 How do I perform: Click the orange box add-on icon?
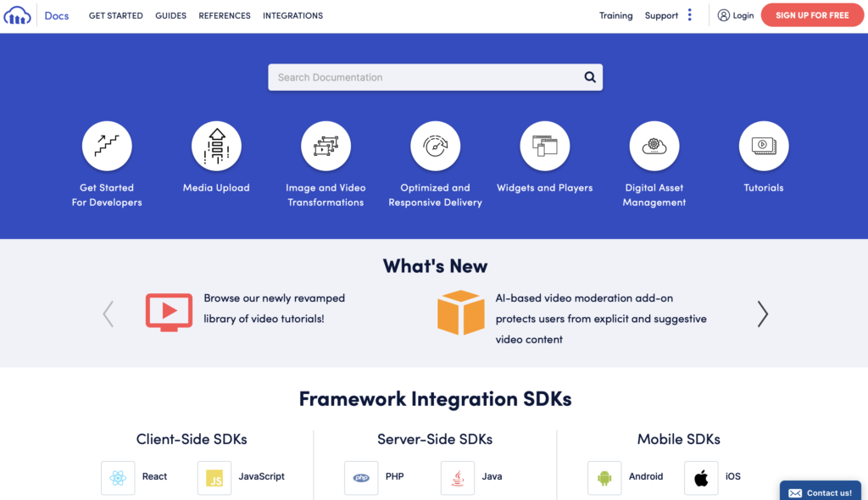click(x=460, y=313)
